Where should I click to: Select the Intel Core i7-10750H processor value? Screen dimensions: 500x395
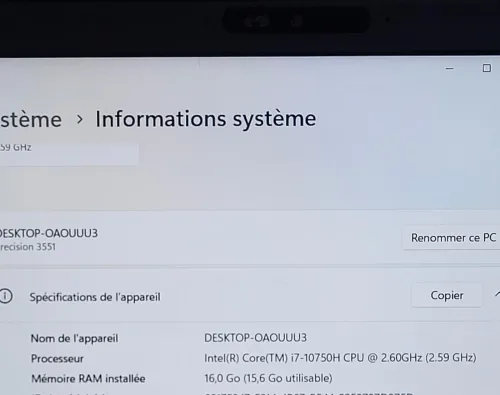[340, 358]
